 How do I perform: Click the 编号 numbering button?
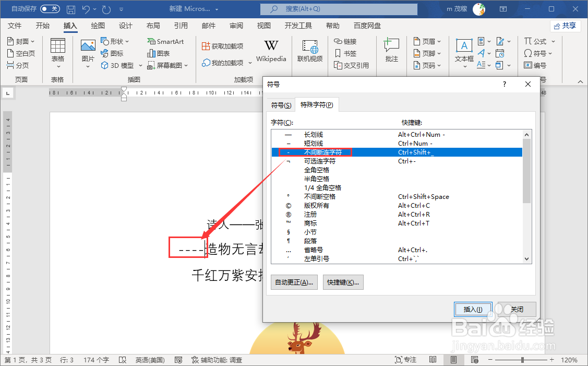(535, 65)
